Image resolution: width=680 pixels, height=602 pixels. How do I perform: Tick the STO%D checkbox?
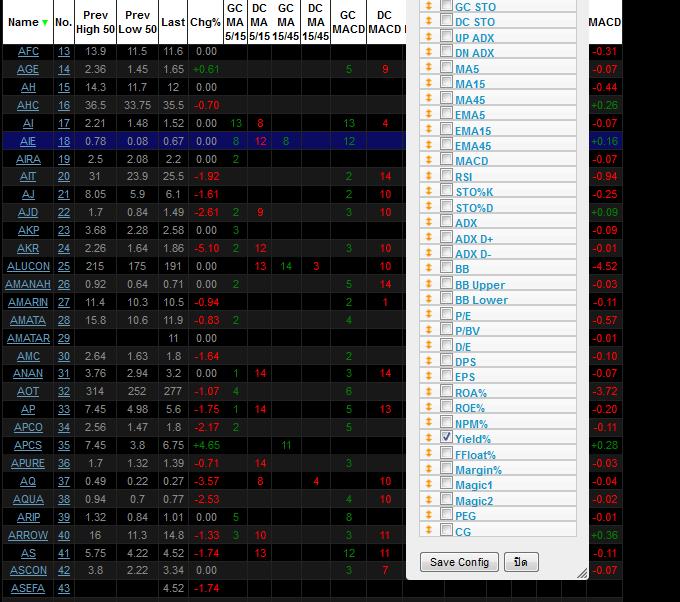click(446, 205)
